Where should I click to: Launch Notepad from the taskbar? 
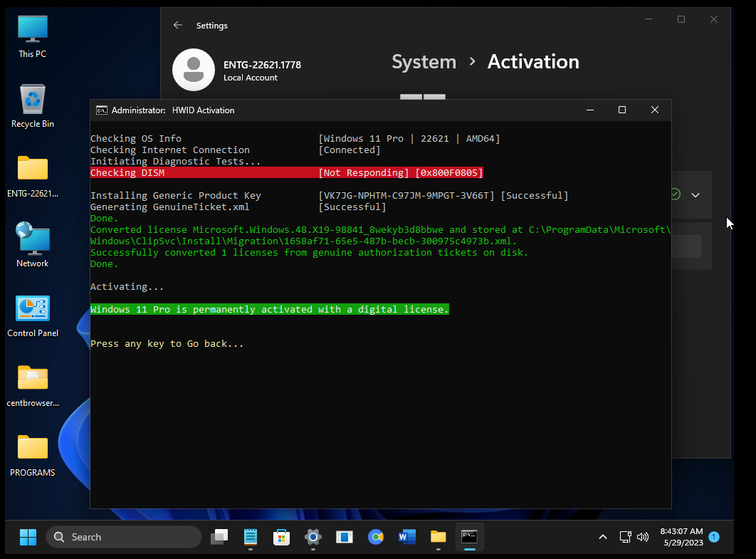pos(251,537)
